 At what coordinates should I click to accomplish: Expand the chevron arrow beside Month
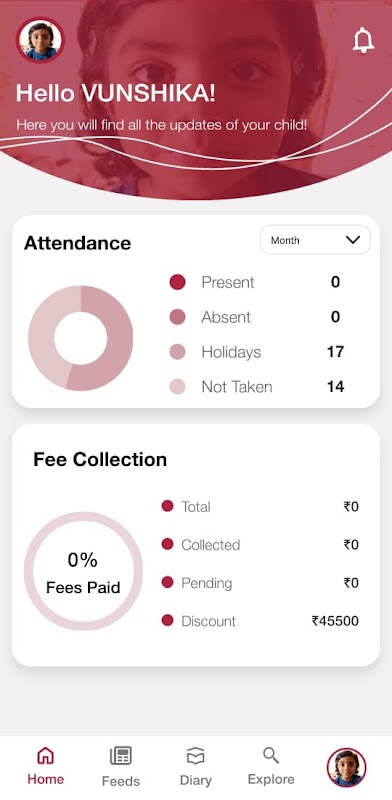click(353, 240)
